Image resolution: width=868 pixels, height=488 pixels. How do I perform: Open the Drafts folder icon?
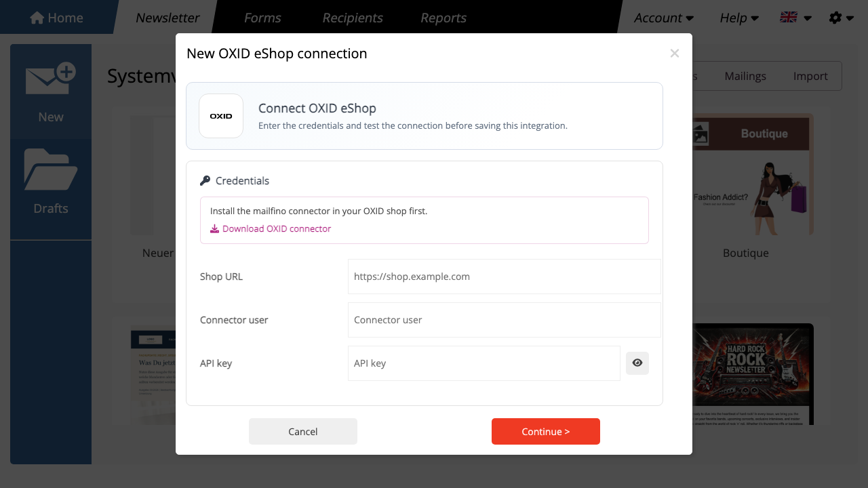[51, 169]
